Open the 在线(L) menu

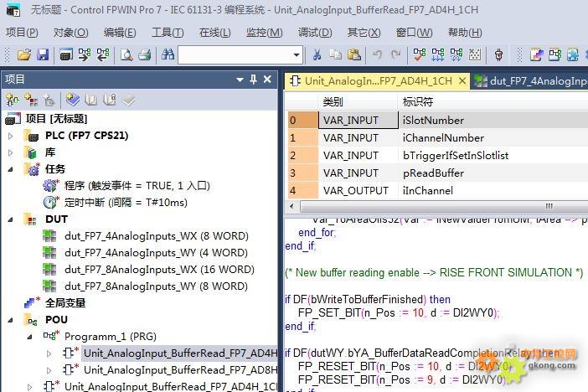215,33
